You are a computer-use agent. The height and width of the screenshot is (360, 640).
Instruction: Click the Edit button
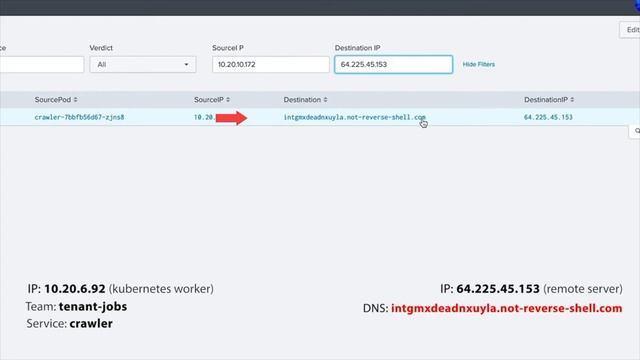click(631, 30)
